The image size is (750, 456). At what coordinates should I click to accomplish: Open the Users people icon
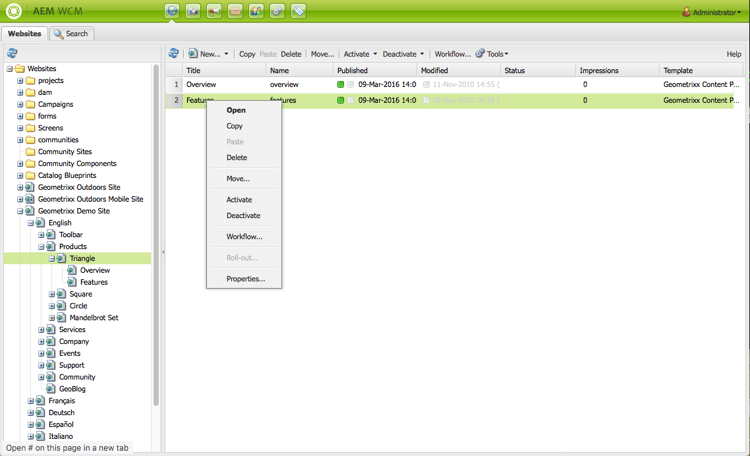(256, 11)
